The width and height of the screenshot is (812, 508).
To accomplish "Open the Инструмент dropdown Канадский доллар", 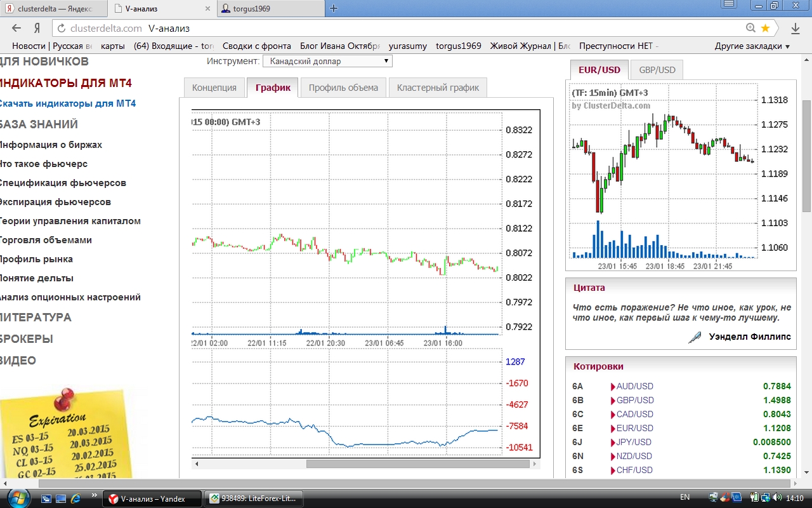I will click(x=327, y=62).
